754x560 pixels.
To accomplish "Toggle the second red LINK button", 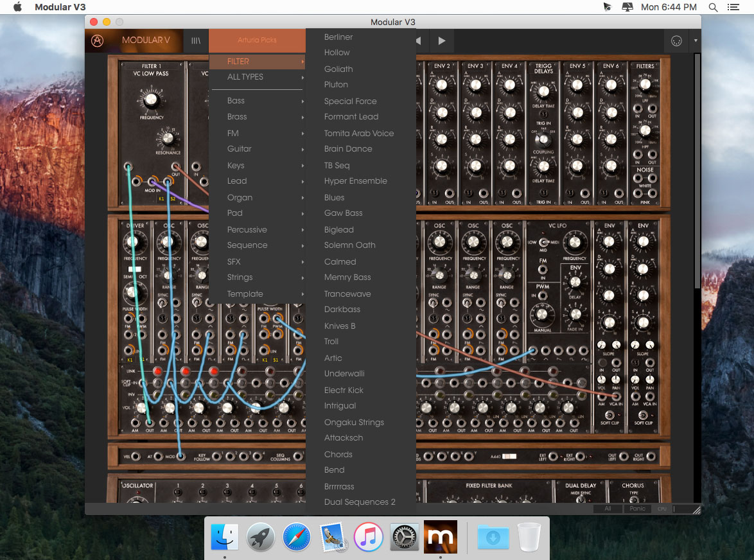I will click(x=185, y=371).
